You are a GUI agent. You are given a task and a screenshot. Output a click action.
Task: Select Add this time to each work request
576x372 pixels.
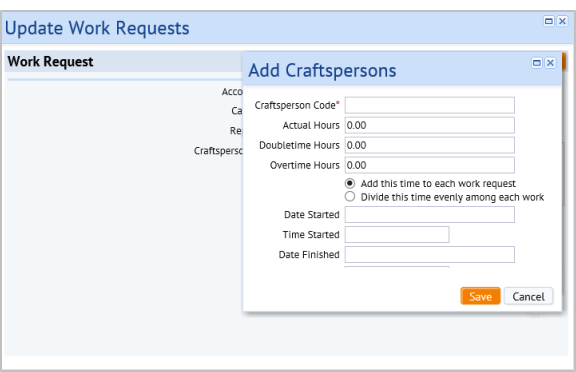pyautogui.click(x=350, y=183)
